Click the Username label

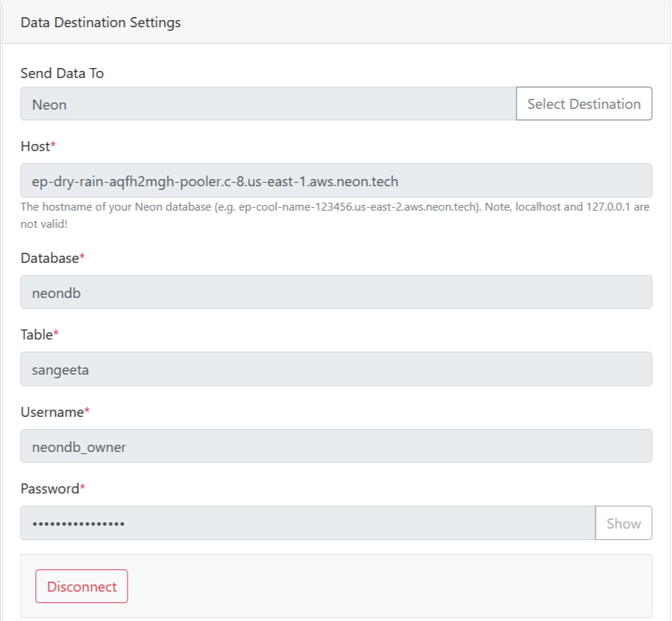click(x=55, y=412)
